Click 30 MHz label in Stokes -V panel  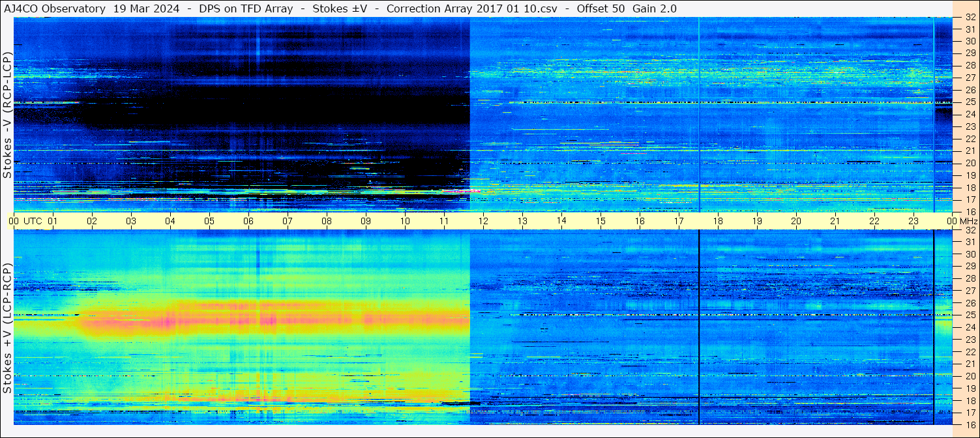(970, 42)
